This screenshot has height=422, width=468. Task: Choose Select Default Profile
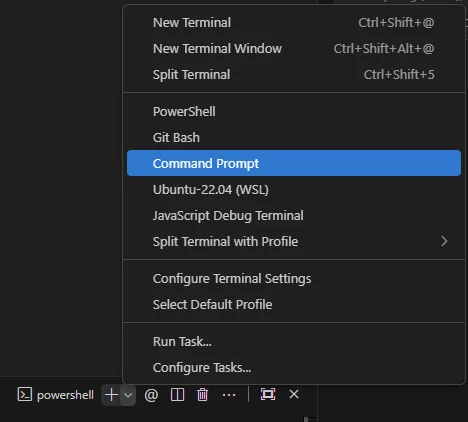coord(294,305)
